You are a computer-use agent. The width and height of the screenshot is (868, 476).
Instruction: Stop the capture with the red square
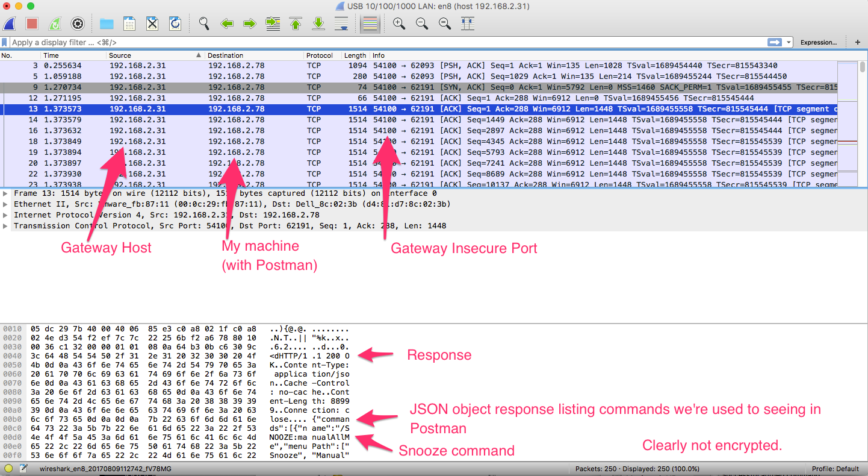click(32, 24)
